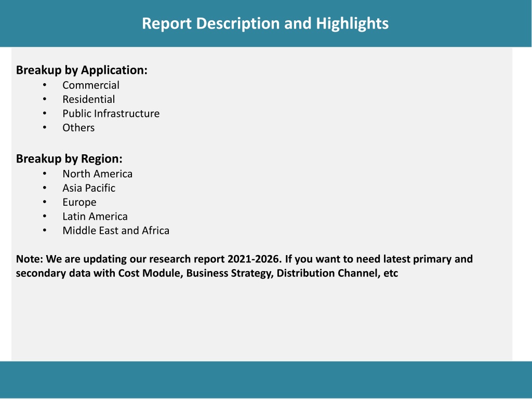Click the 'Asia Pacific' region entry
The width and height of the screenshot is (532, 399).
[x=89, y=188]
